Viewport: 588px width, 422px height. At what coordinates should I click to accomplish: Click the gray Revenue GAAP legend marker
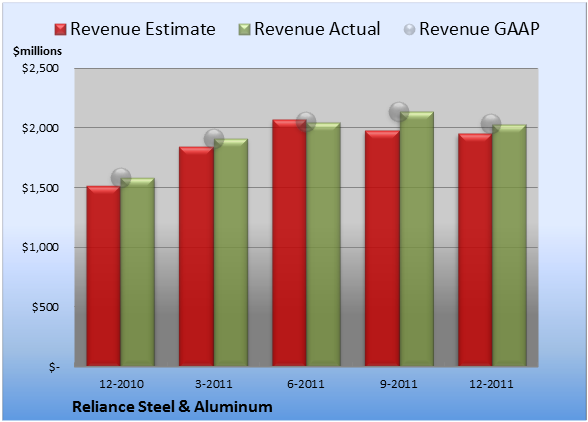click(410, 30)
